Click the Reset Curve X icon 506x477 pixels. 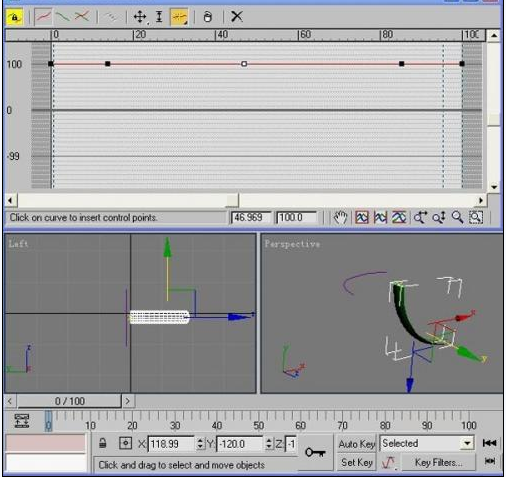click(237, 16)
